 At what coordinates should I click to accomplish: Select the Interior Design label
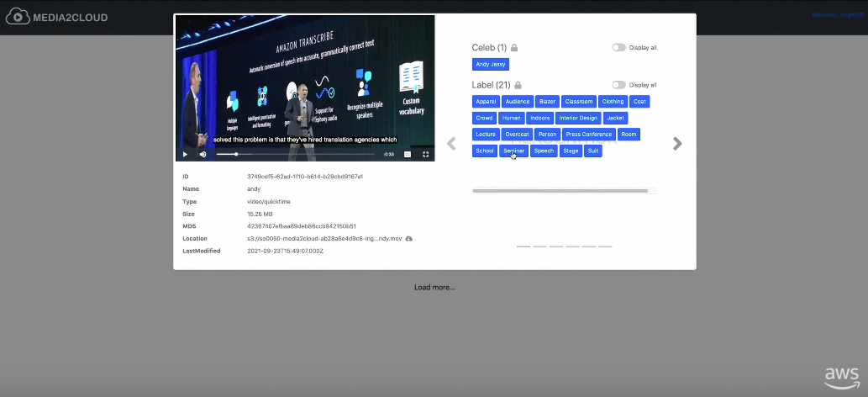point(578,118)
